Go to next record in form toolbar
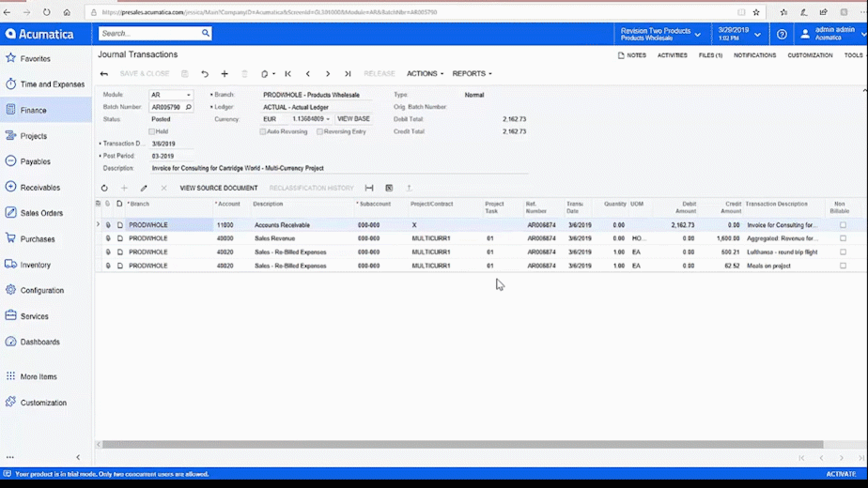Image resolution: width=868 pixels, height=488 pixels. 328,73
